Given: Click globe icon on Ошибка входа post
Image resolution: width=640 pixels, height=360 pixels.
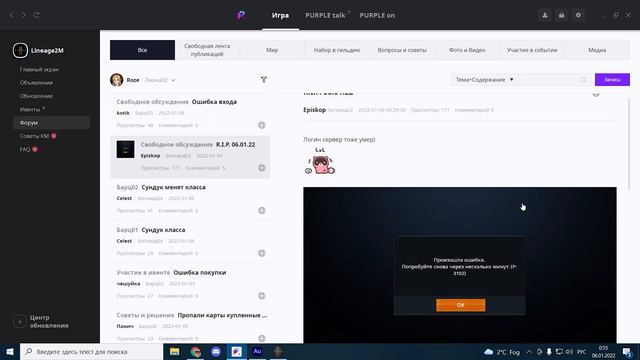Looking at the screenshot, I should [262, 125].
